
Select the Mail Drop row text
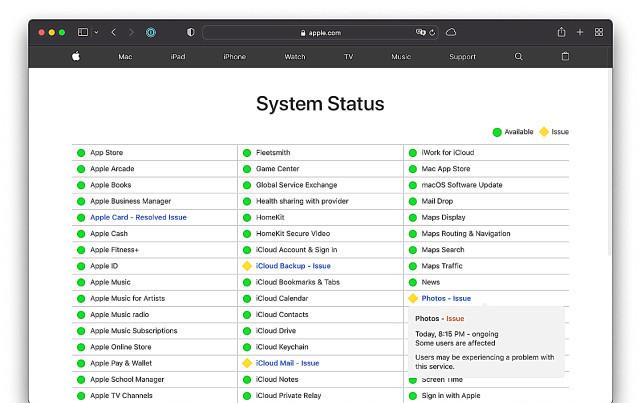click(x=437, y=202)
